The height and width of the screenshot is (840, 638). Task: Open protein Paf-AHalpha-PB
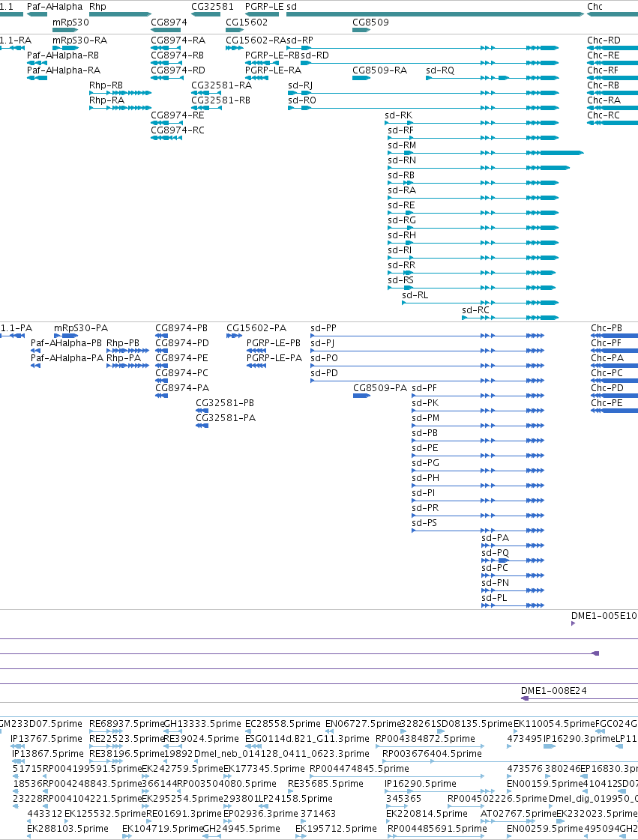coord(66,343)
